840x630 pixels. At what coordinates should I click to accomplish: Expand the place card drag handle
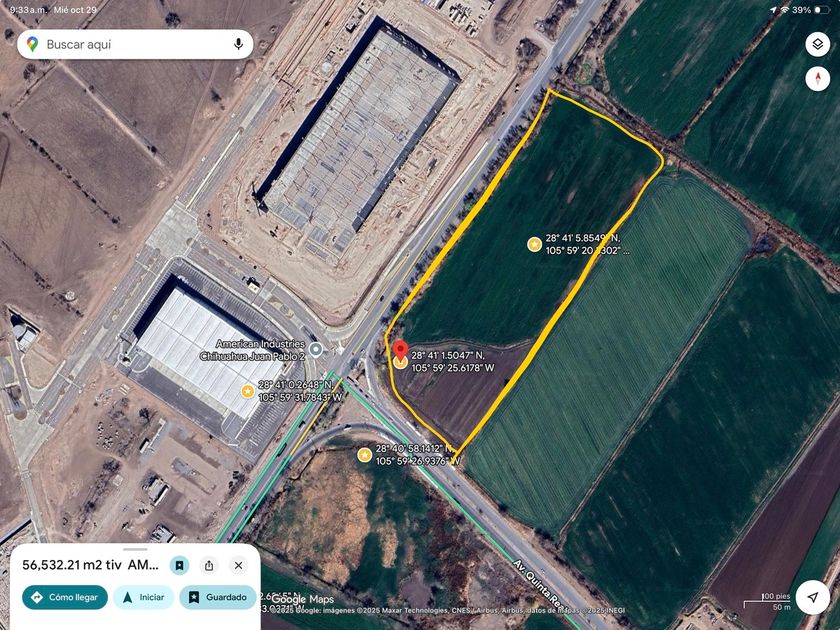pos(135,549)
